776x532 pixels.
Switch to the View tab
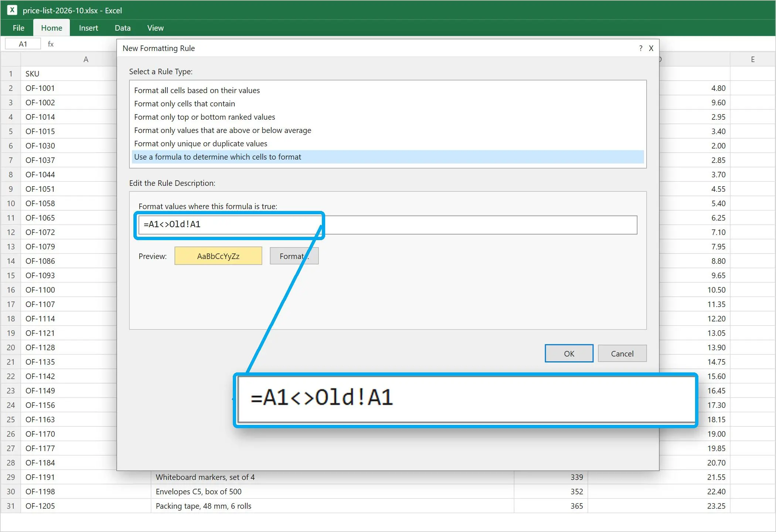pyautogui.click(x=155, y=28)
